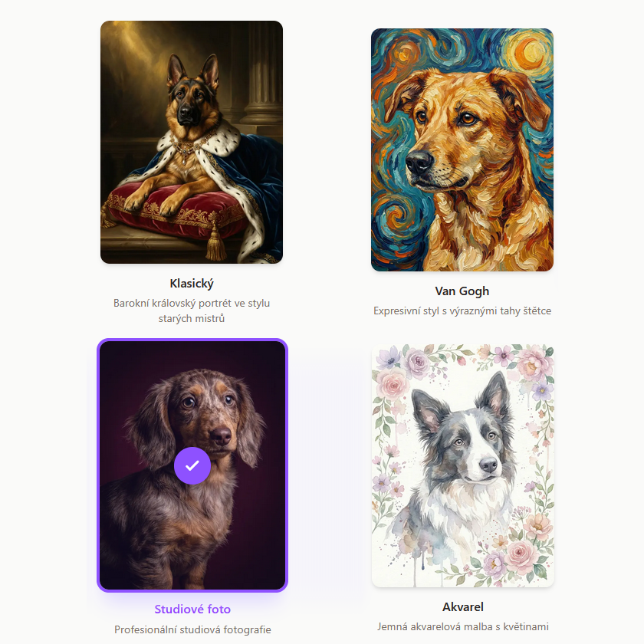Viewport: 644px width, 644px height.
Task: Click the German Shepherd's face in the Klasický portrait
Action: click(189, 100)
